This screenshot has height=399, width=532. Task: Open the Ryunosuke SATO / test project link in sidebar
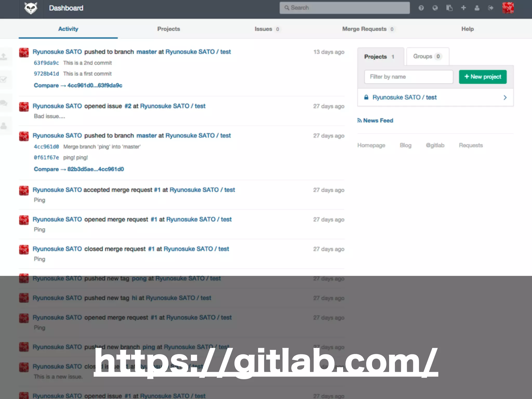coord(404,97)
